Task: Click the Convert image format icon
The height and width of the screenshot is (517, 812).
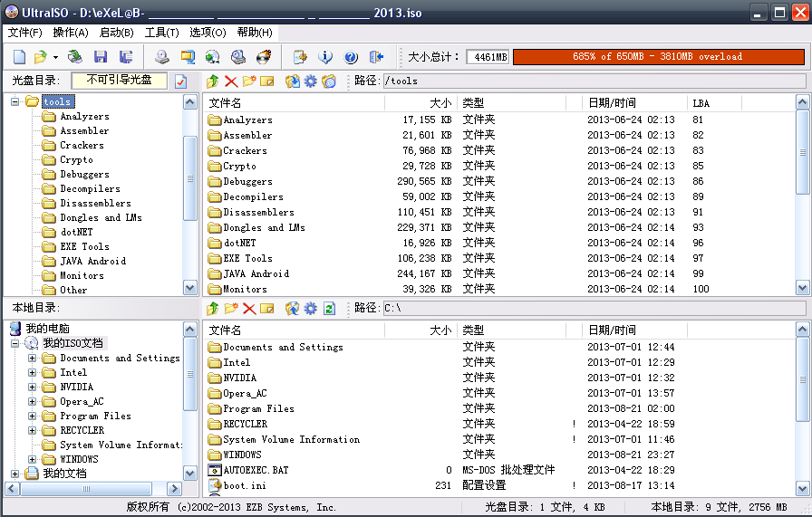Action: pyautogui.click(x=212, y=57)
